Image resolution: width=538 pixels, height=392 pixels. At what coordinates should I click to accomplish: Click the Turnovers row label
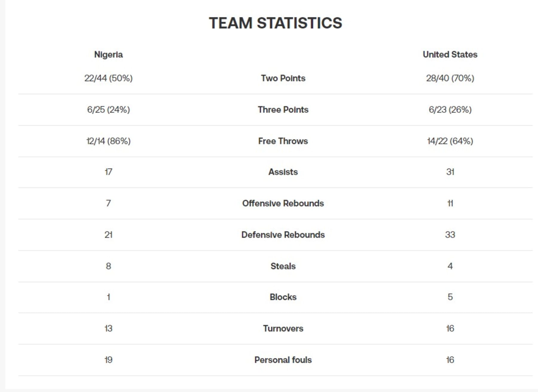coord(283,328)
